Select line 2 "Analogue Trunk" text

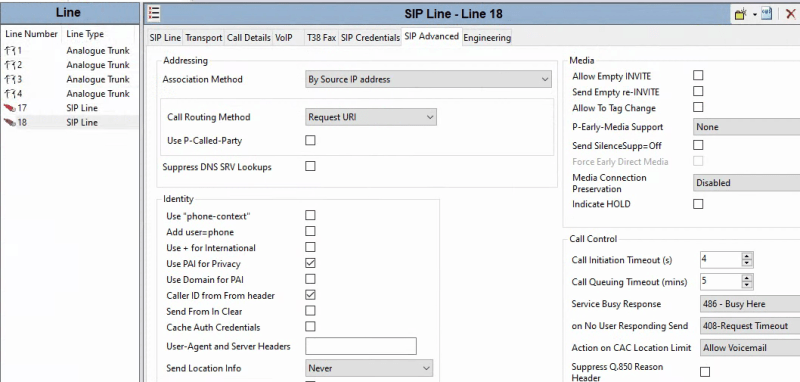[x=98, y=65]
